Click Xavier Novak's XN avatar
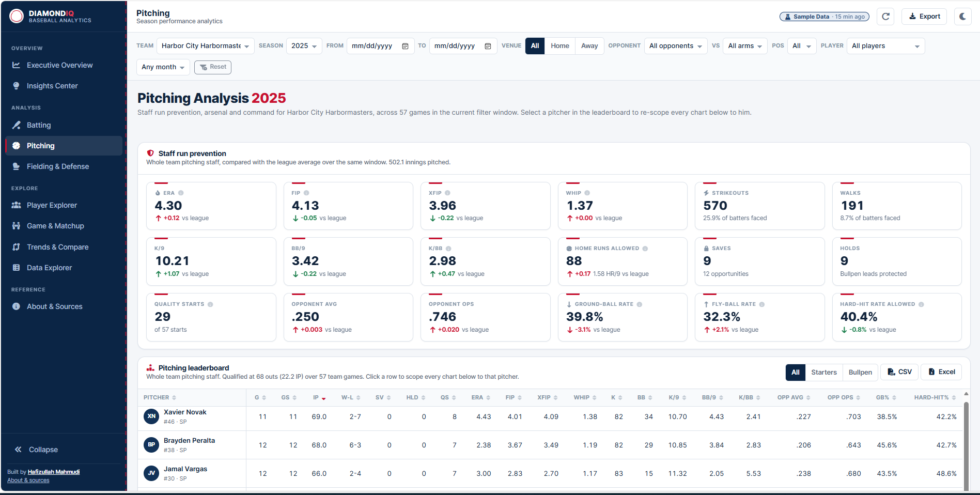The height and width of the screenshot is (495, 980). point(151,416)
